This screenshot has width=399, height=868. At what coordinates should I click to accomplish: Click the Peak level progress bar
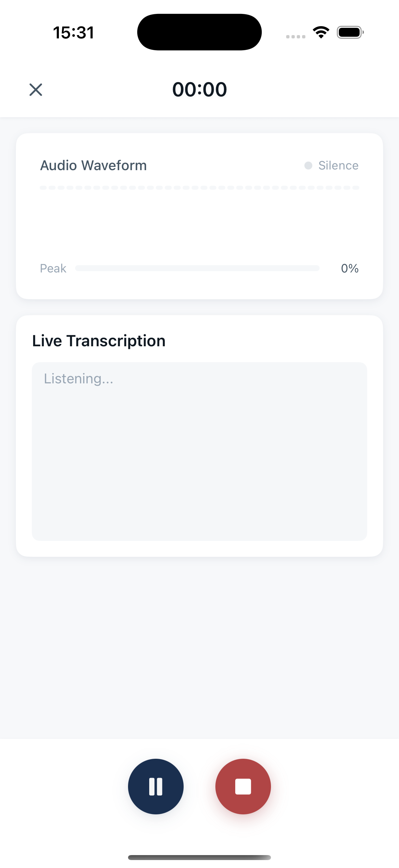197,268
